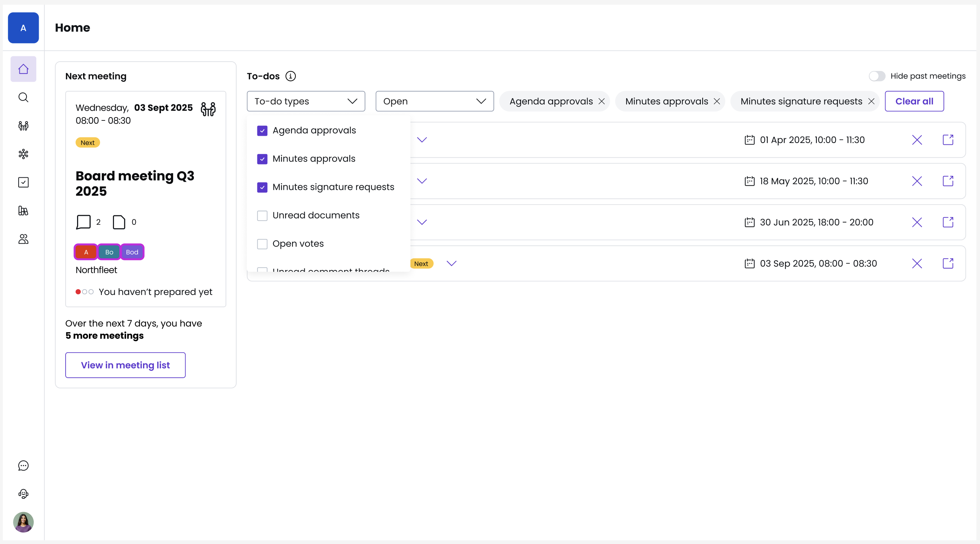Remove the Minutes approvals filter chip
Screen dimensions: 980x544
[x=717, y=101]
